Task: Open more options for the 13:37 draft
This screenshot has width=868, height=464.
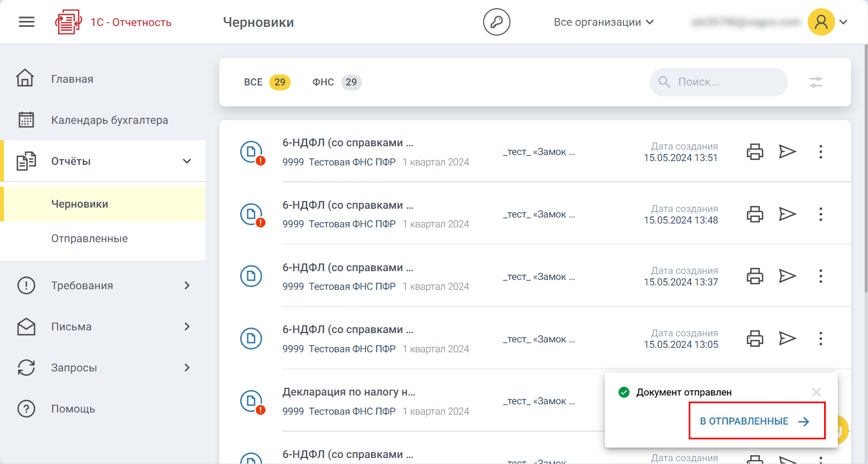Action: coord(820,276)
